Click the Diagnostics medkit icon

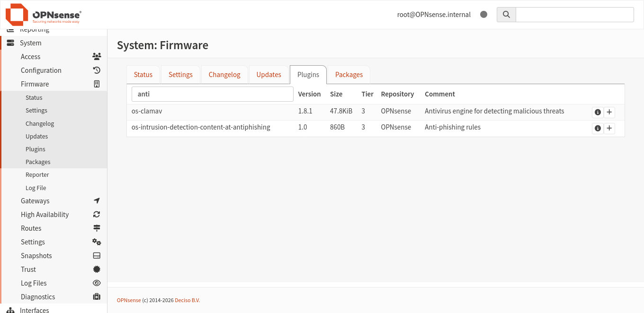tap(97, 296)
